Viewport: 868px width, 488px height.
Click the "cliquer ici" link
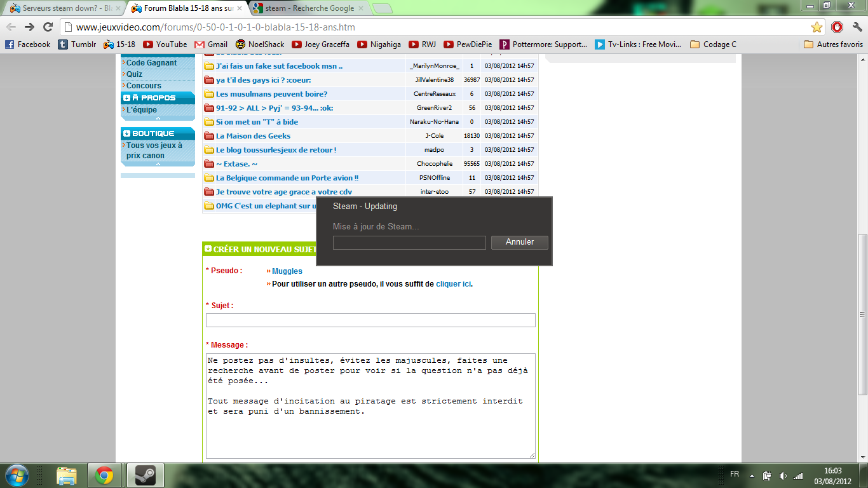pos(454,284)
